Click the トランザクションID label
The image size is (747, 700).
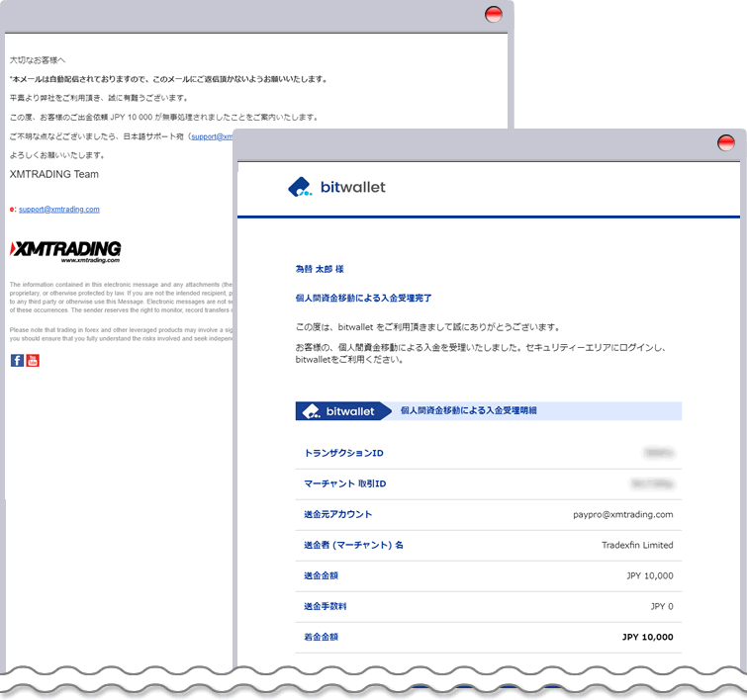click(x=343, y=453)
